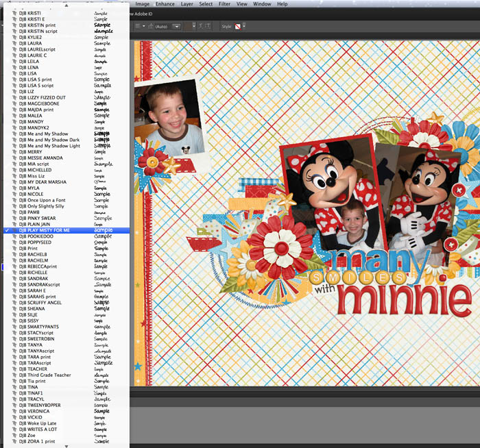The height and width of the screenshot is (448, 480).
Task: Pick the DJB MY DEAR MARSHA font
Action: point(67,182)
